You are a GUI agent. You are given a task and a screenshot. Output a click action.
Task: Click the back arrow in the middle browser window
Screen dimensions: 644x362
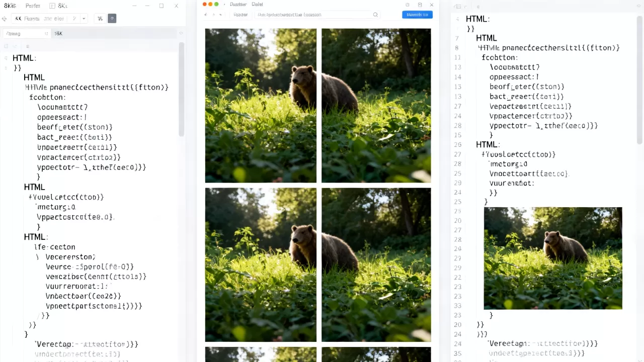(x=205, y=15)
